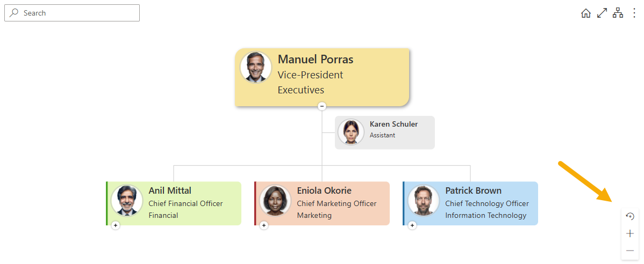Screen dimensions: 644x264
Task: Reset zoom with the circular arrow icon
Action: click(x=629, y=216)
